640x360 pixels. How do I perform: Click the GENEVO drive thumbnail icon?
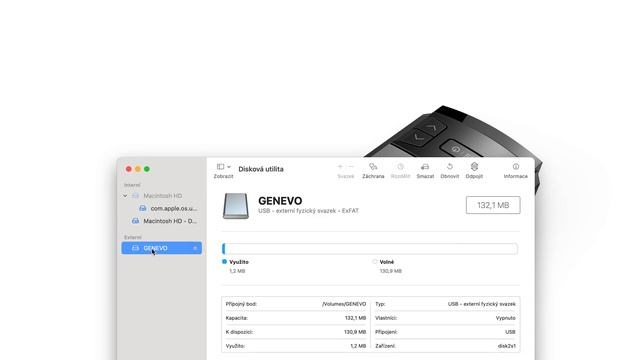(x=236, y=206)
